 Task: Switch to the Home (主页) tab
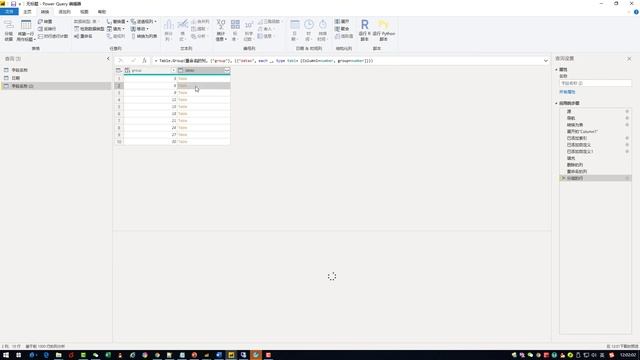coord(27,12)
